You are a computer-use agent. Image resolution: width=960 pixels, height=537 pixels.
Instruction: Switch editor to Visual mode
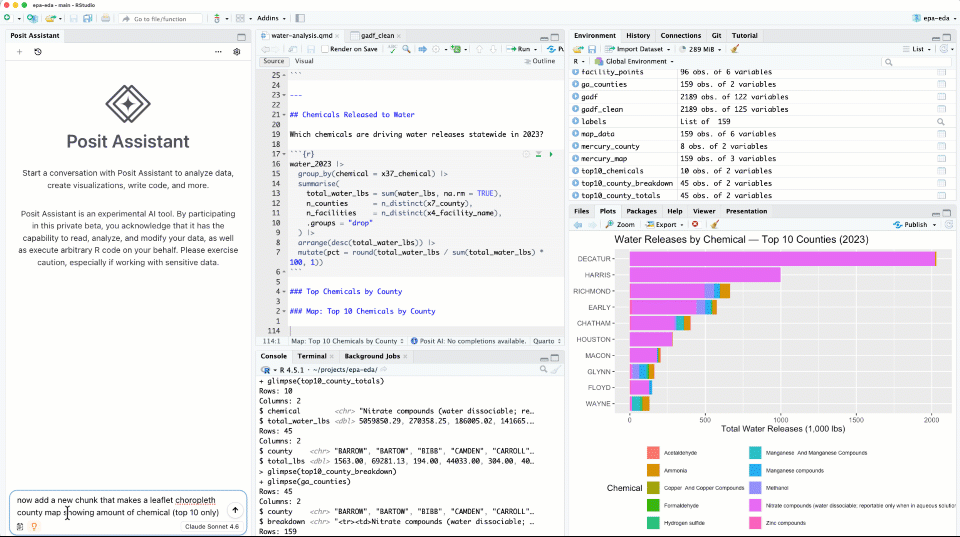tap(304, 61)
